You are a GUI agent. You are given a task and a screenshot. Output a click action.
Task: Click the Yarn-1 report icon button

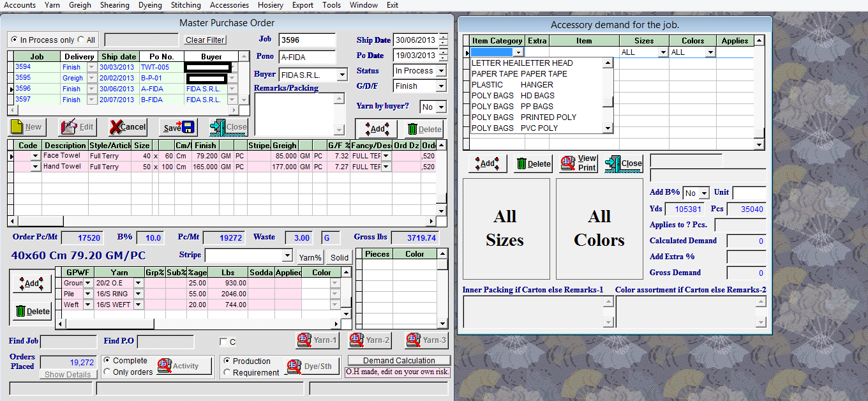317,340
